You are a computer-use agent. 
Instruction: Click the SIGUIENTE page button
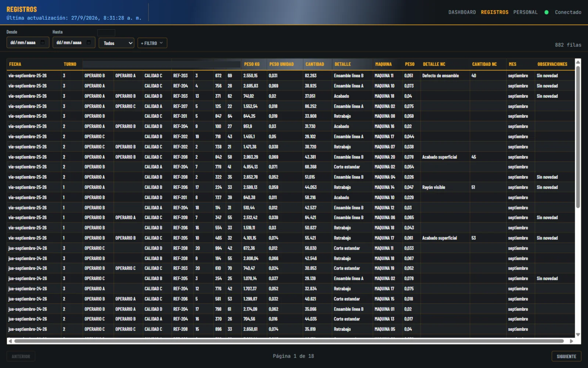click(x=566, y=356)
